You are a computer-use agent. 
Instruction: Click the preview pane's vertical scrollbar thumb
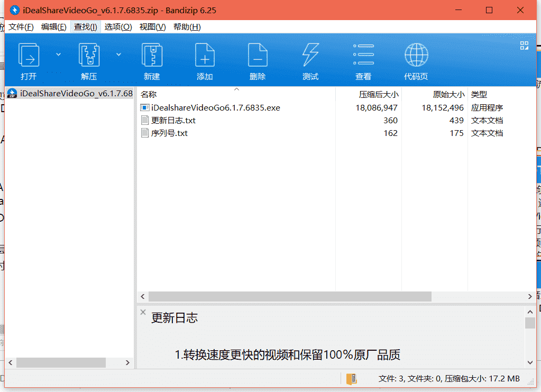pos(530,323)
